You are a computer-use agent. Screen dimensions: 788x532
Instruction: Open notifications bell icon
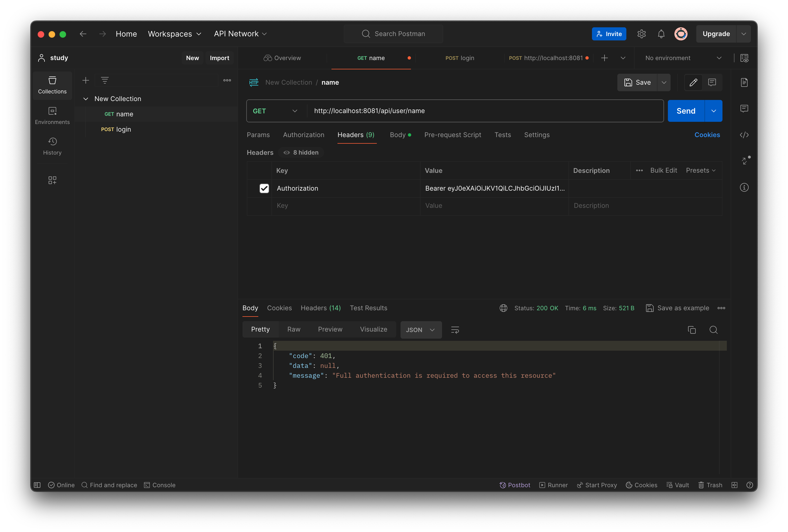coord(661,34)
